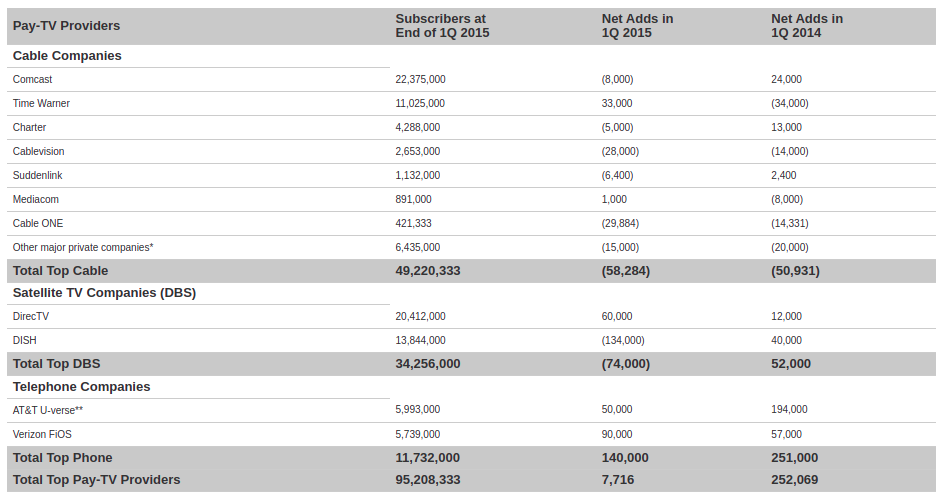This screenshot has height=503, width=948.
Task: Select the Charter provider name
Action: (29, 127)
